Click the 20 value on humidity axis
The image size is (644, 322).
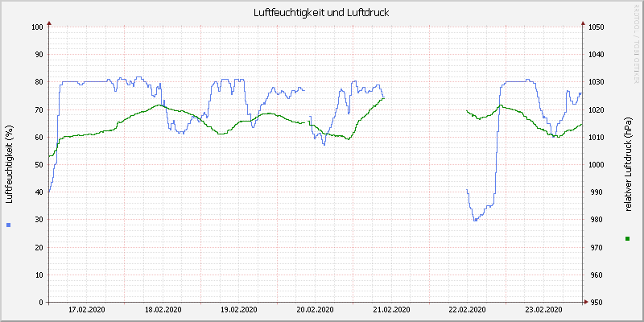(39, 247)
